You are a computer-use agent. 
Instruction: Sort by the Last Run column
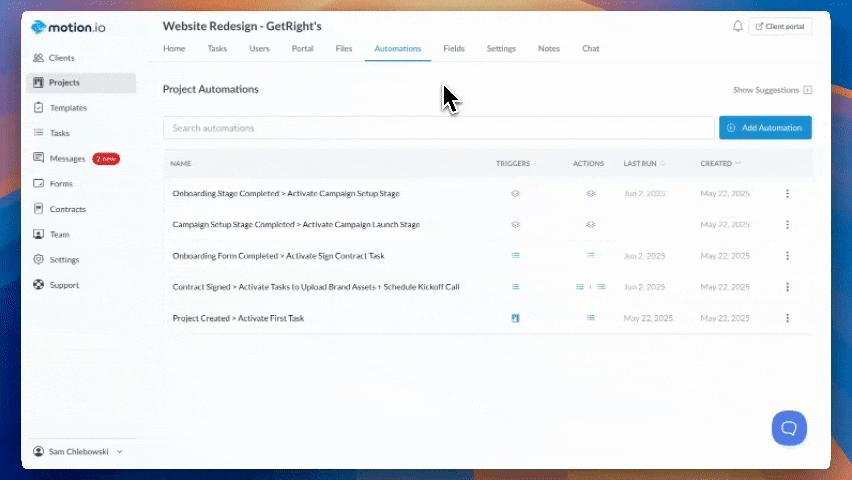coord(644,163)
